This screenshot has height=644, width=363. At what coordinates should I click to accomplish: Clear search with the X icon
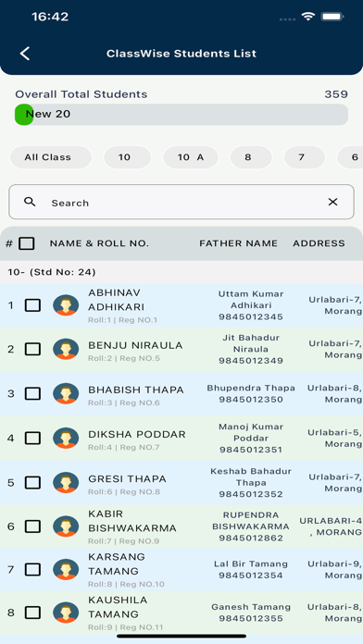tap(332, 202)
